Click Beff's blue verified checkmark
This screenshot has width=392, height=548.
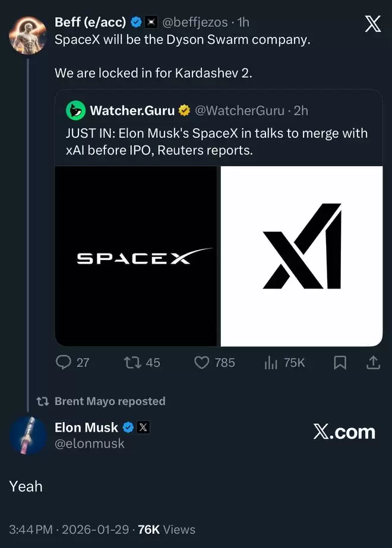coord(136,22)
